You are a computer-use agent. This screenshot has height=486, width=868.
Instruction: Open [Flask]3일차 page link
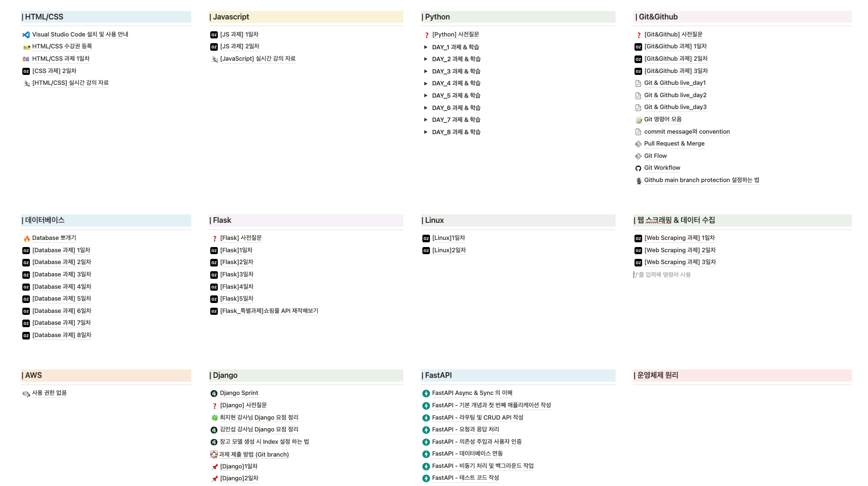click(x=237, y=275)
